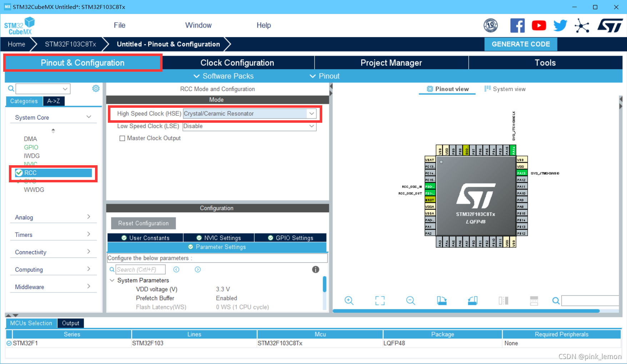Open ST Facebook page icon
This screenshot has height=364, width=627.
tap(517, 26)
